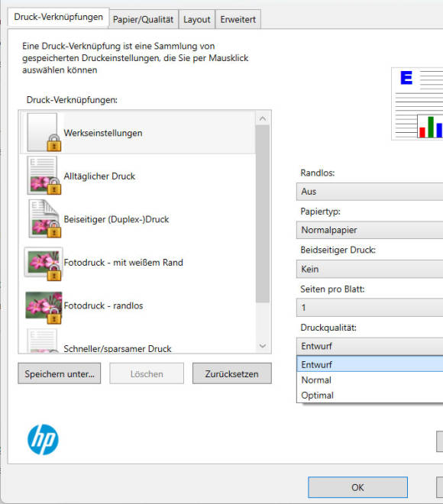This screenshot has height=504, width=443.
Task: Expand the Beidseitiger Druck dropdown
Action: coord(370,269)
